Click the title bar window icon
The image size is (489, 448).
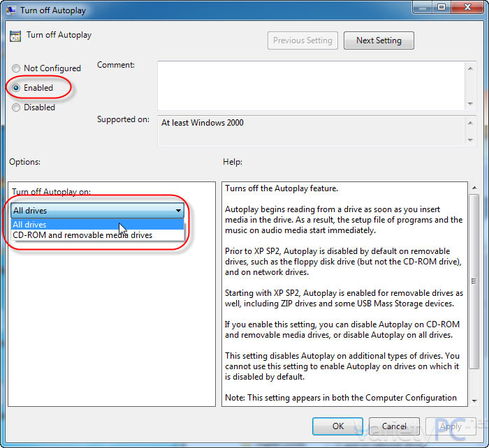coord(11,10)
